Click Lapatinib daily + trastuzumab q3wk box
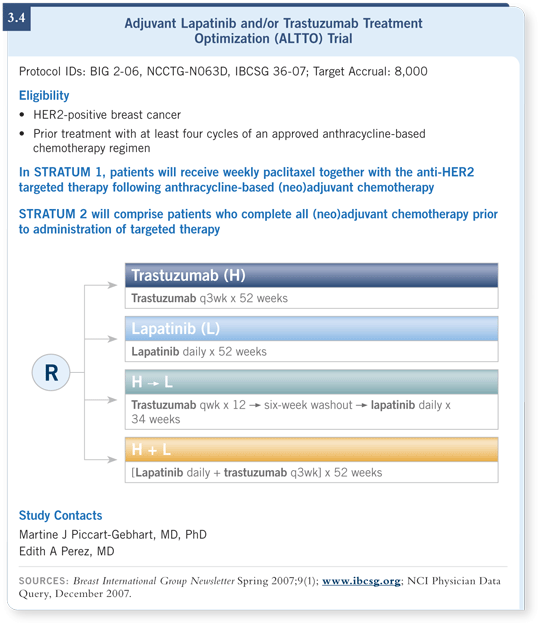The width and height of the screenshot is (540, 625). (311, 472)
